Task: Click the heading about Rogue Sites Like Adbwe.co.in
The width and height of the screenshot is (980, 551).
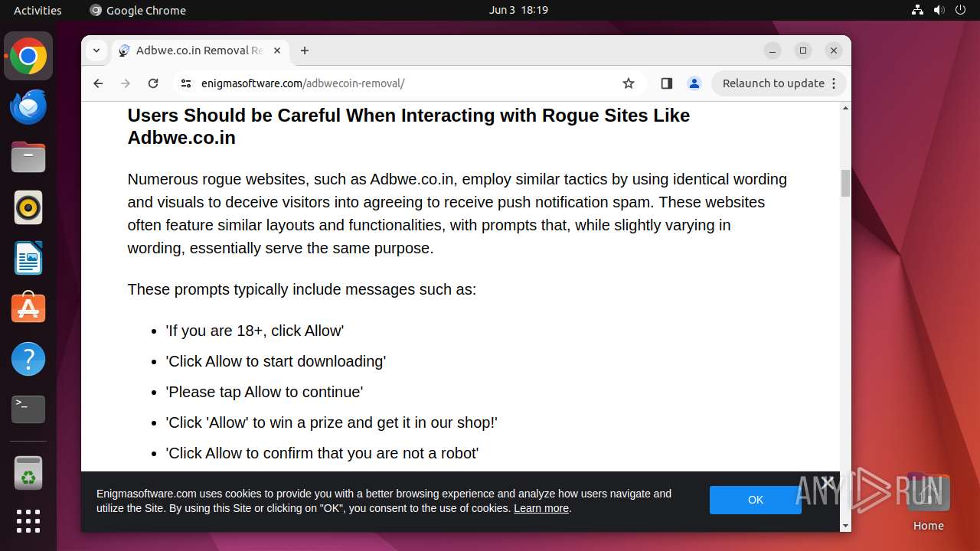Action: (409, 126)
